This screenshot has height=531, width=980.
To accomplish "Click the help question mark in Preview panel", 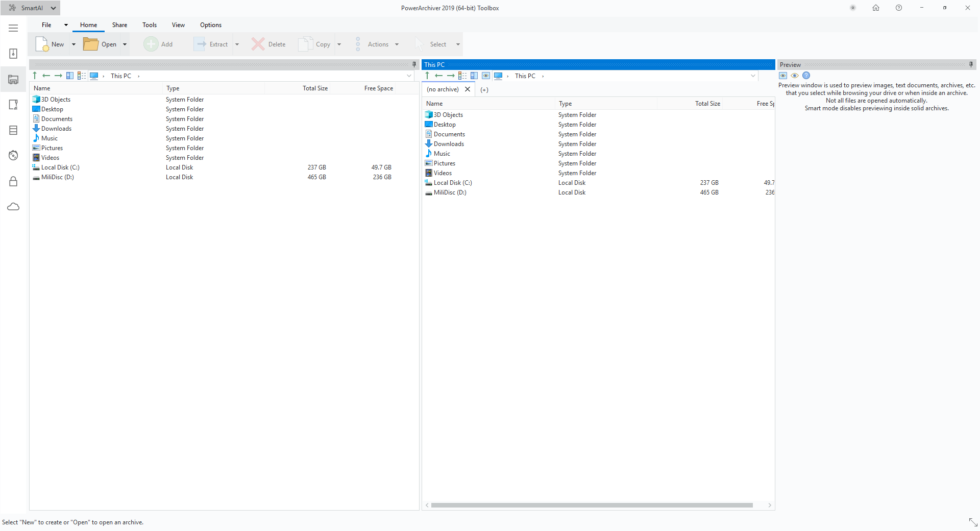I will (x=806, y=76).
